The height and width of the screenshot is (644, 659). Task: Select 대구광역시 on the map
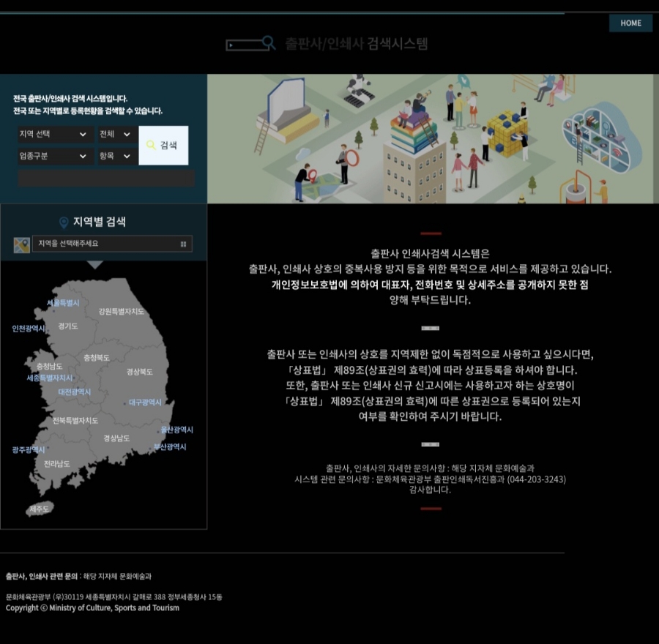click(x=145, y=402)
